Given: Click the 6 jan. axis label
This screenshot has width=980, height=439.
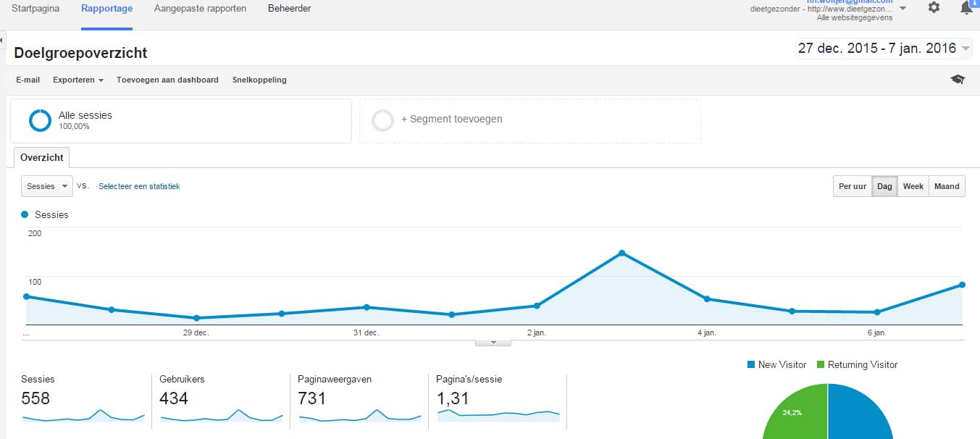Looking at the screenshot, I should tap(876, 333).
